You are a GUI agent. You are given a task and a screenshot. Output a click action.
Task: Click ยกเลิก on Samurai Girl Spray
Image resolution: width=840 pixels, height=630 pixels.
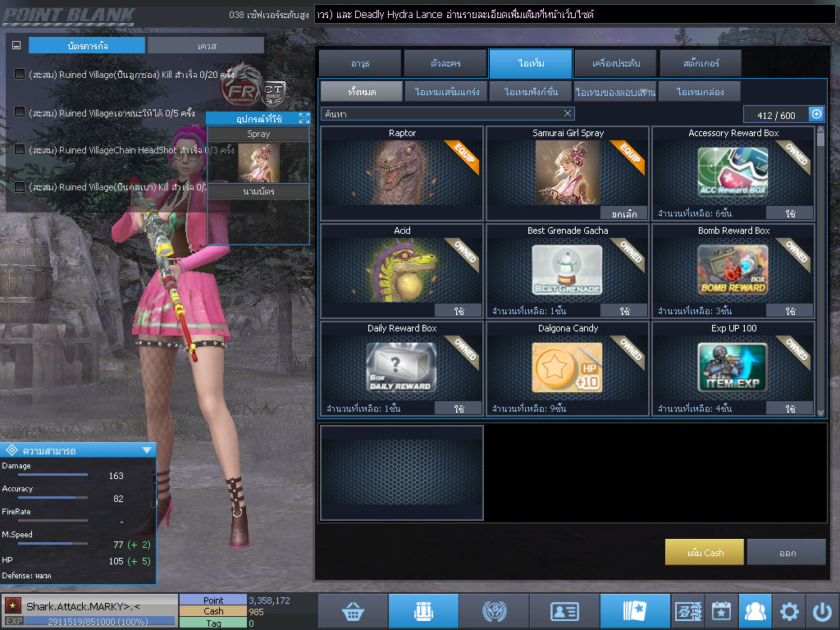tap(624, 213)
